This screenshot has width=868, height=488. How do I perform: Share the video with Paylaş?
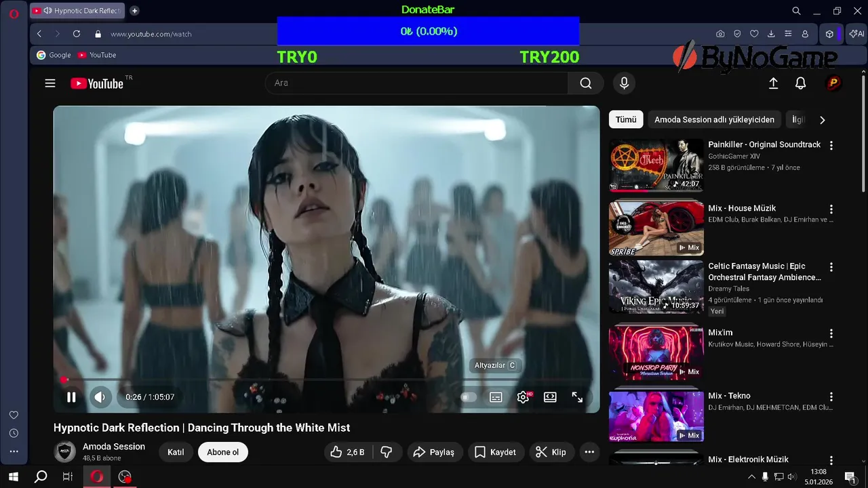pyautogui.click(x=435, y=452)
